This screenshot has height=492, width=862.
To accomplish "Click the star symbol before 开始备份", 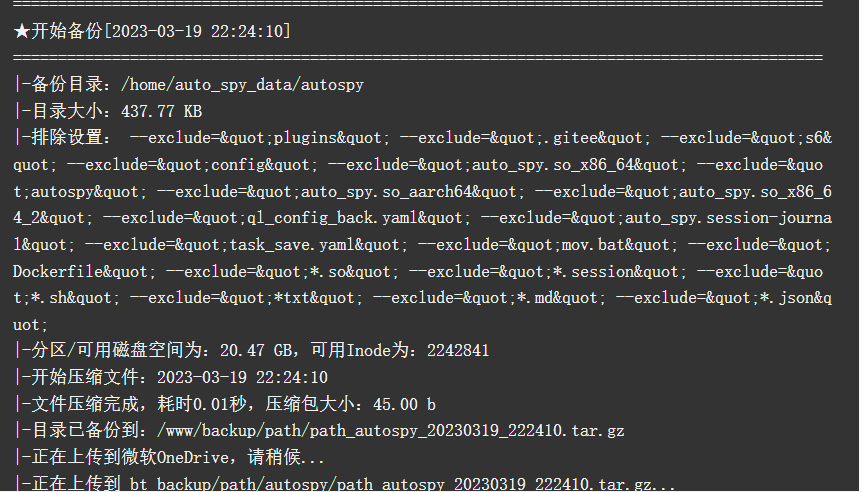I will pos(21,31).
